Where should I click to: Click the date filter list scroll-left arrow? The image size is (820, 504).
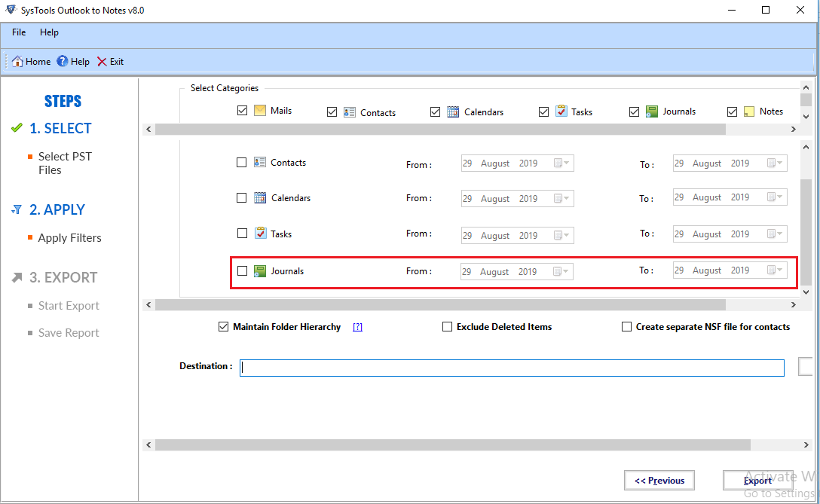pyautogui.click(x=149, y=305)
